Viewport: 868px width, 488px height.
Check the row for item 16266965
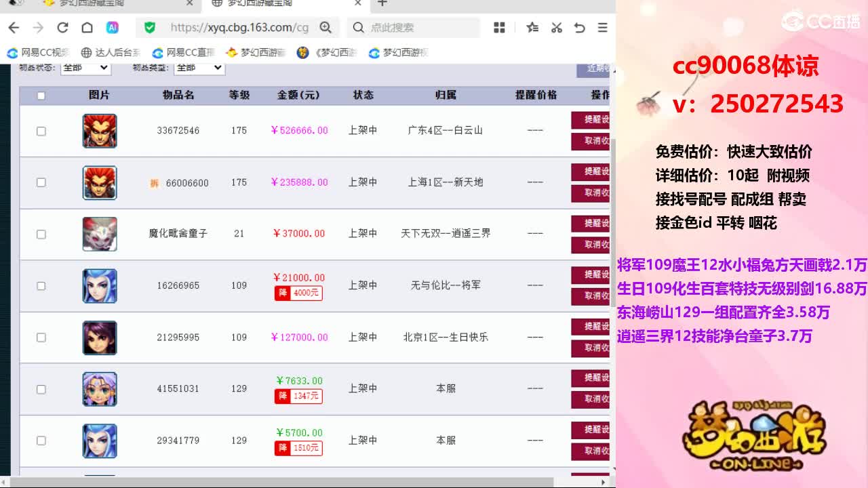pos(41,285)
